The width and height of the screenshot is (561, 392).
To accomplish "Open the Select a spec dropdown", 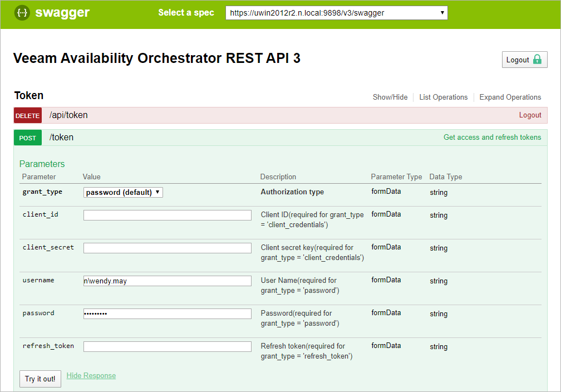I will pos(336,13).
